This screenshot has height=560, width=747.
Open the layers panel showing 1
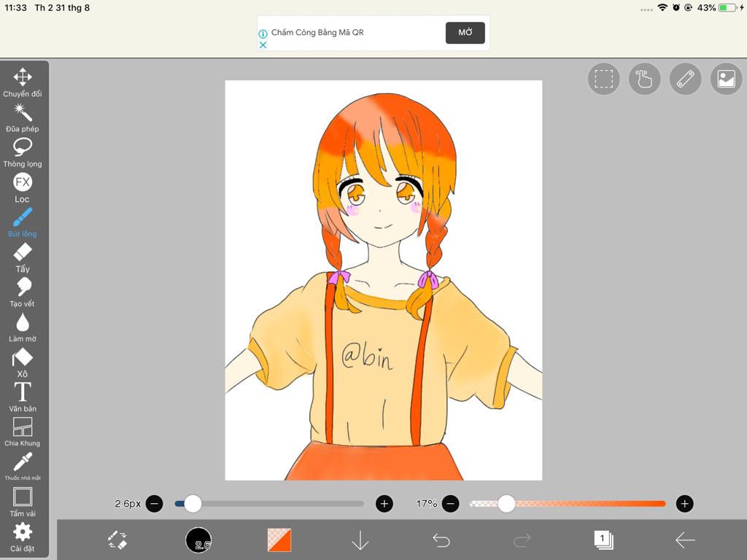[x=603, y=540]
